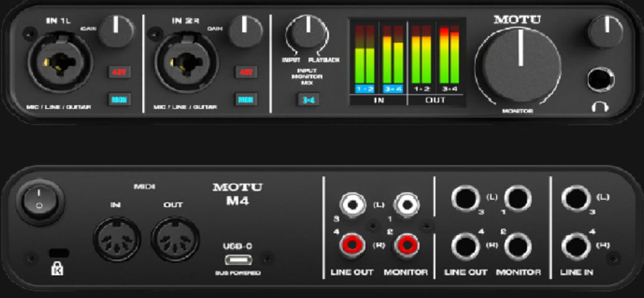Click the IN 2R combo XLR input jack
Image resolution: width=644 pixels, height=298 pixels.
(x=187, y=63)
